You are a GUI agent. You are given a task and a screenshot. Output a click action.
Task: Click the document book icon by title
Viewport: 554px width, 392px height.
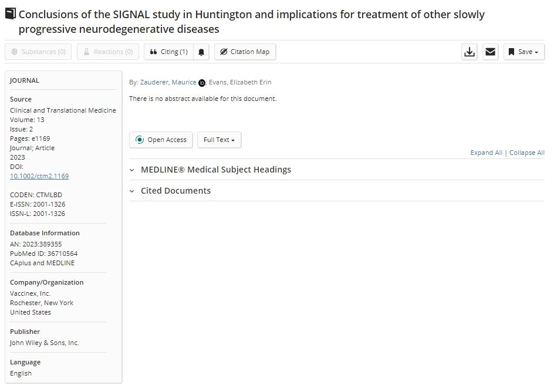11,13
